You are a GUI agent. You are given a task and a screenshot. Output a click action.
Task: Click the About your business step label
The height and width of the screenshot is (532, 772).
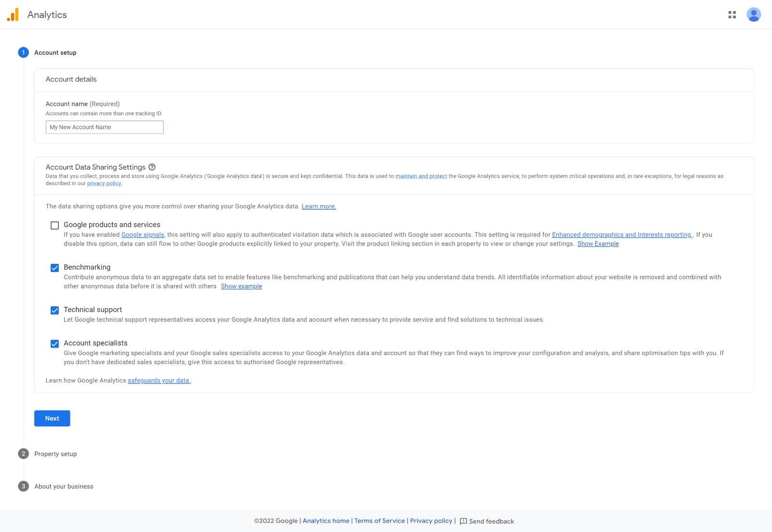(x=64, y=486)
